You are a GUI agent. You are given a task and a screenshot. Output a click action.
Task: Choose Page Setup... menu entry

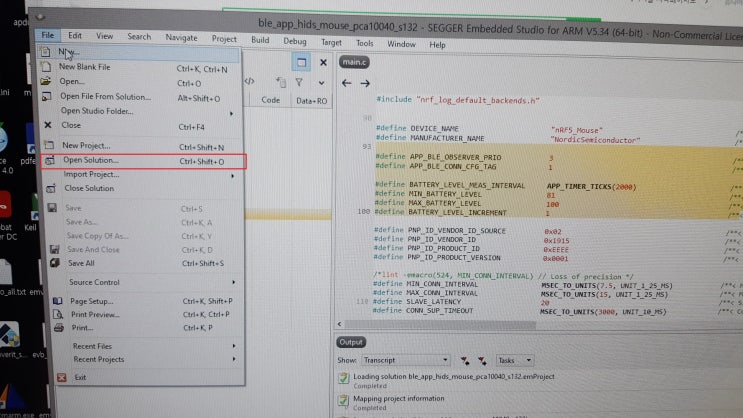click(x=147, y=301)
